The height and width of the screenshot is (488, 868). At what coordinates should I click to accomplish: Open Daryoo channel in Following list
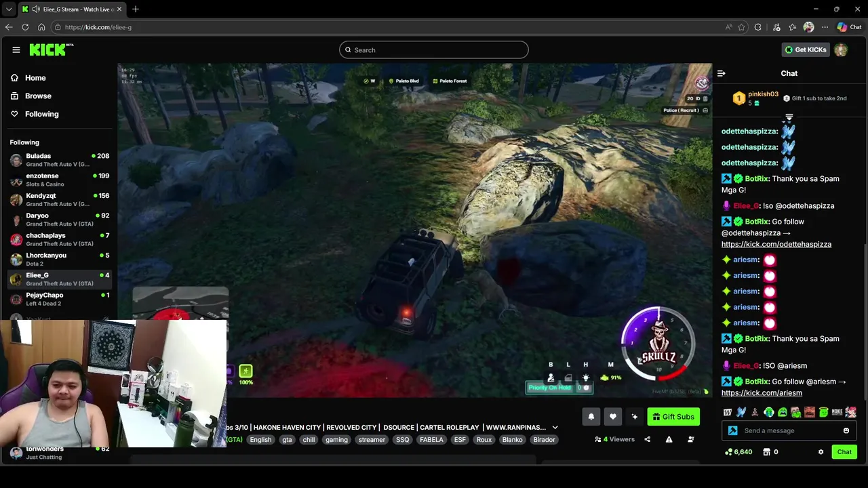pos(60,220)
